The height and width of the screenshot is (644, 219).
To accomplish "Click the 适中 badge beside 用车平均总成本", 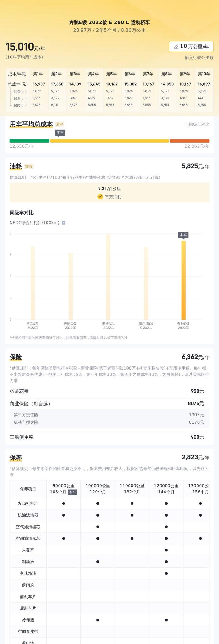I will pyautogui.click(x=60, y=124).
